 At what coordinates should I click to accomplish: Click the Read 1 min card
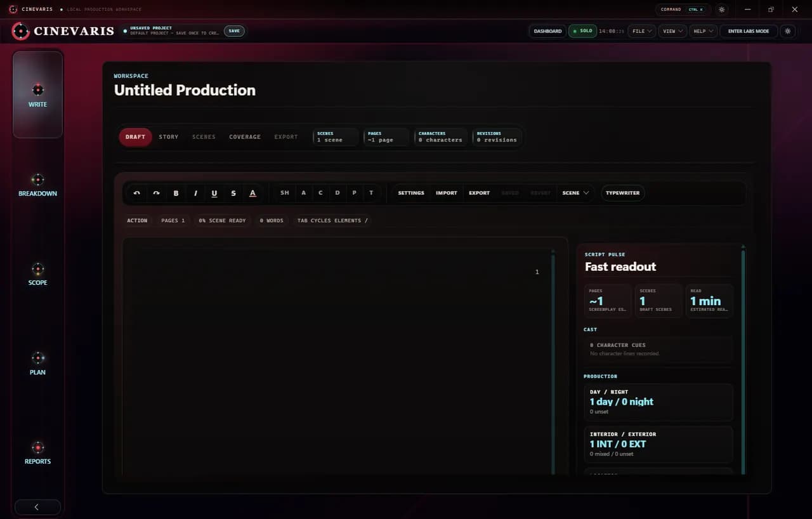709,300
